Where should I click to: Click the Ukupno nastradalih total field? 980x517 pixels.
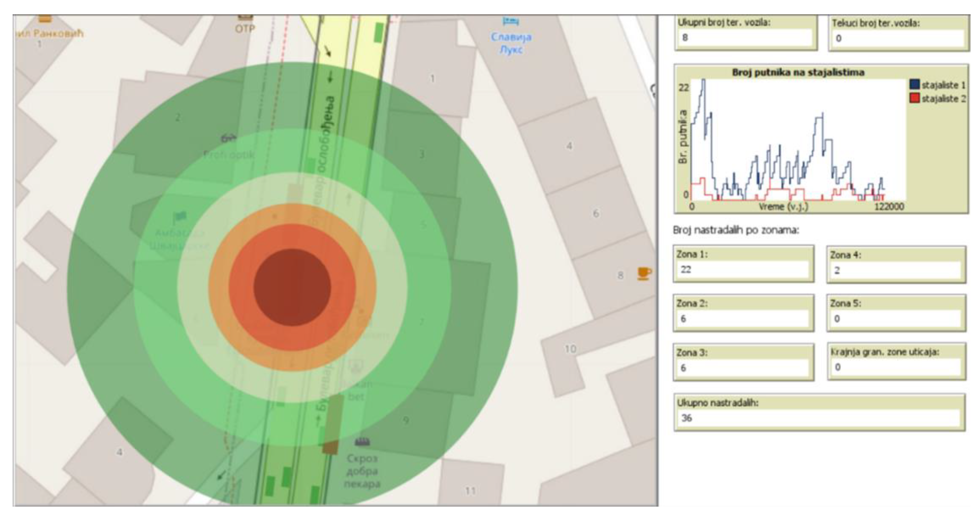coord(818,418)
